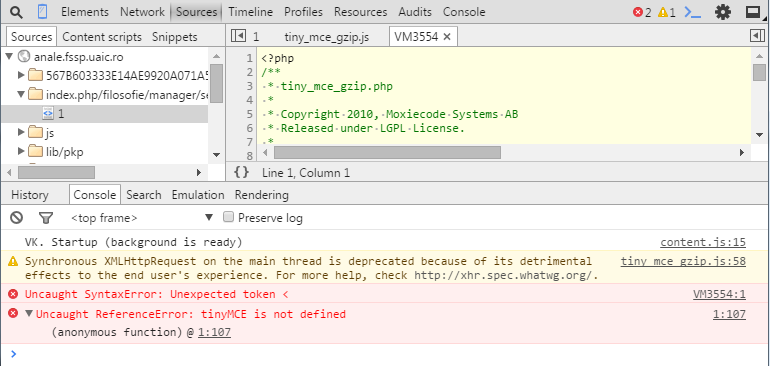770x366 pixels.
Task: Open the top Console panel
Action: (x=464, y=12)
